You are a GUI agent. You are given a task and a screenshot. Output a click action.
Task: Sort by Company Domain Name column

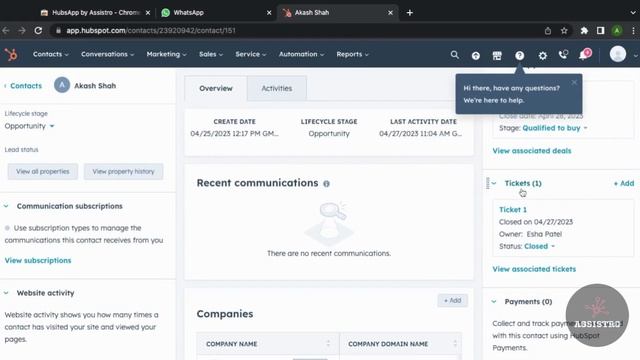455,344
